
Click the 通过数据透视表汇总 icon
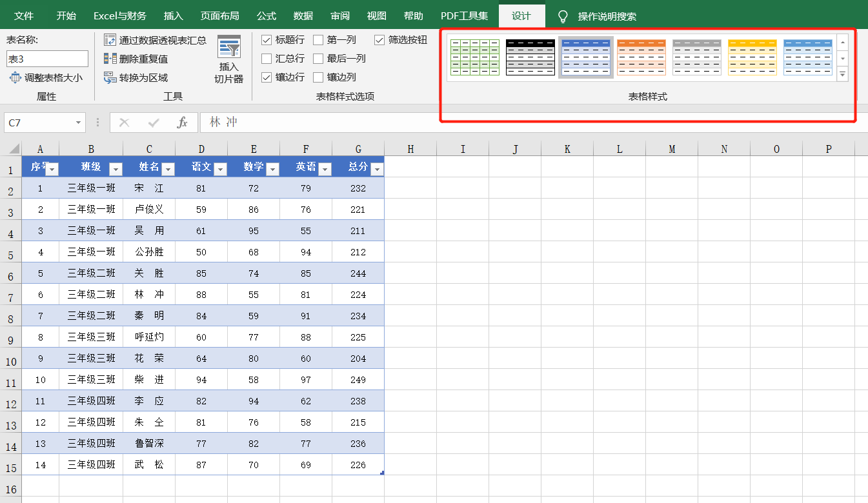(110, 39)
